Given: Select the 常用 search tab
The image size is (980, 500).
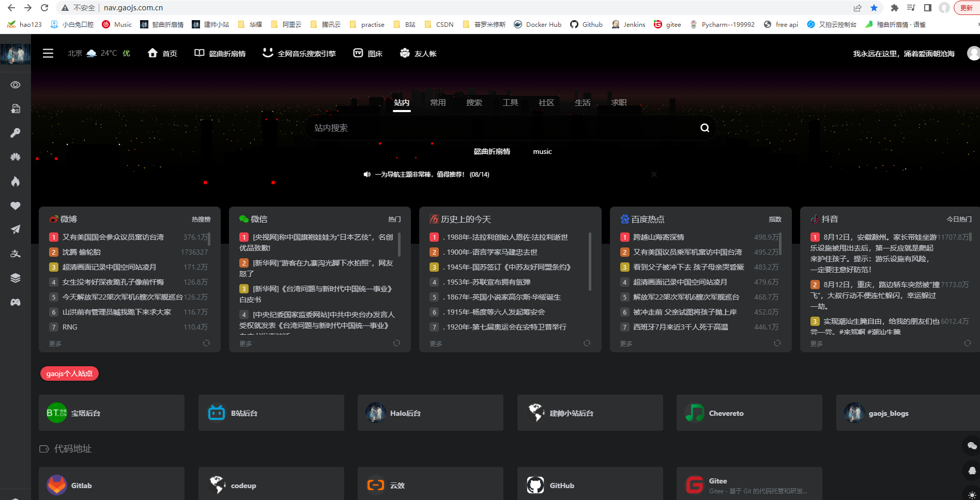Looking at the screenshot, I should coord(438,103).
